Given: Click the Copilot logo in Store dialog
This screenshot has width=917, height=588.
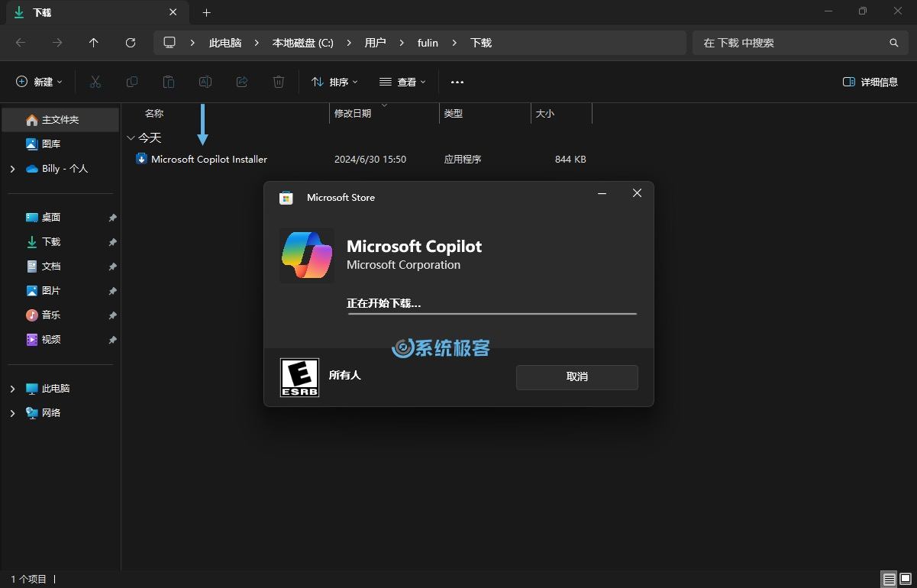Looking at the screenshot, I should tap(307, 255).
